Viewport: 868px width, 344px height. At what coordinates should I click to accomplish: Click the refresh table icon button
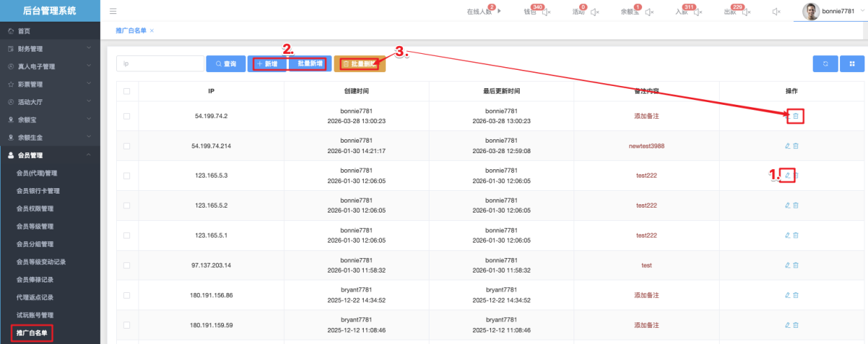pyautogui.click(x=825, y=64)
